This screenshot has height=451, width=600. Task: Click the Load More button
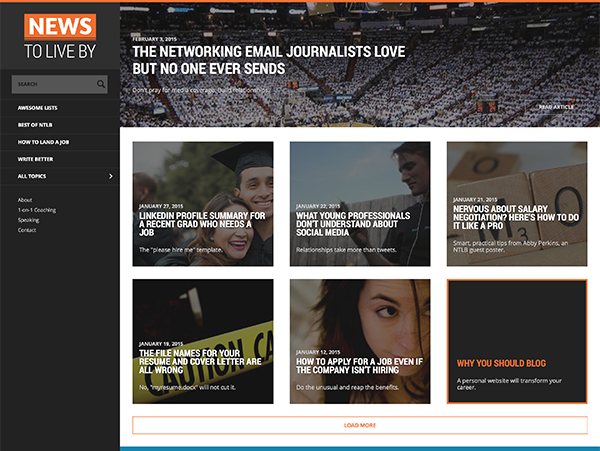point(359,425)
